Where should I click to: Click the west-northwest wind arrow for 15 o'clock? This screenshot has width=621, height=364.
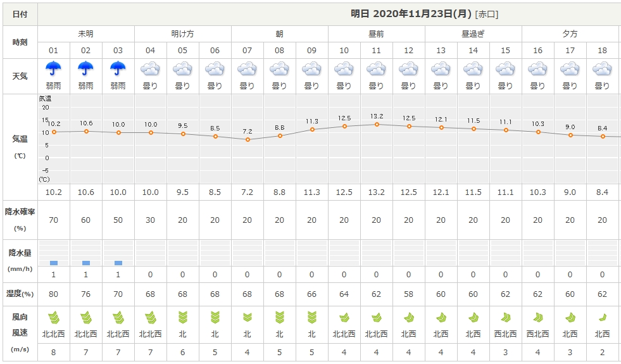point(506,317)
